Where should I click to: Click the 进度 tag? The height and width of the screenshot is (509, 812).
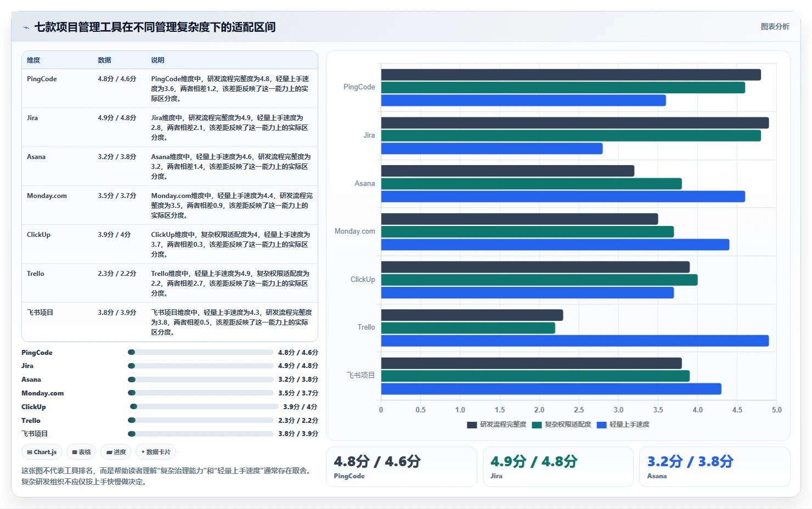pyautogui.click(x=116, y=452)
